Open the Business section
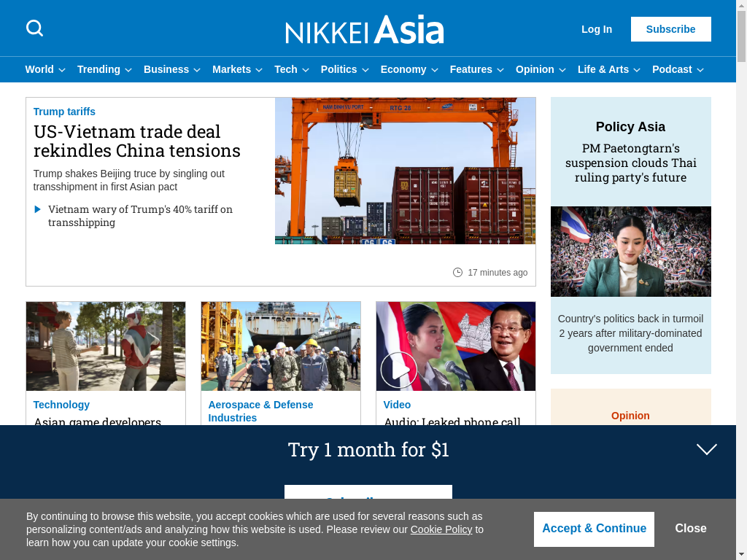Image resolution: width=747 pixels, height=560 pixels. coord(166,69)
